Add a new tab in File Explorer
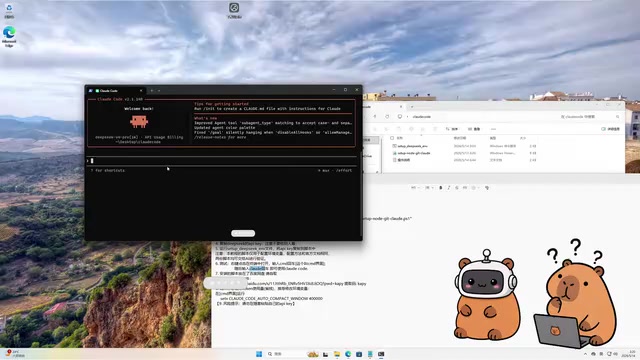The image size is (640, 360). 412,107
